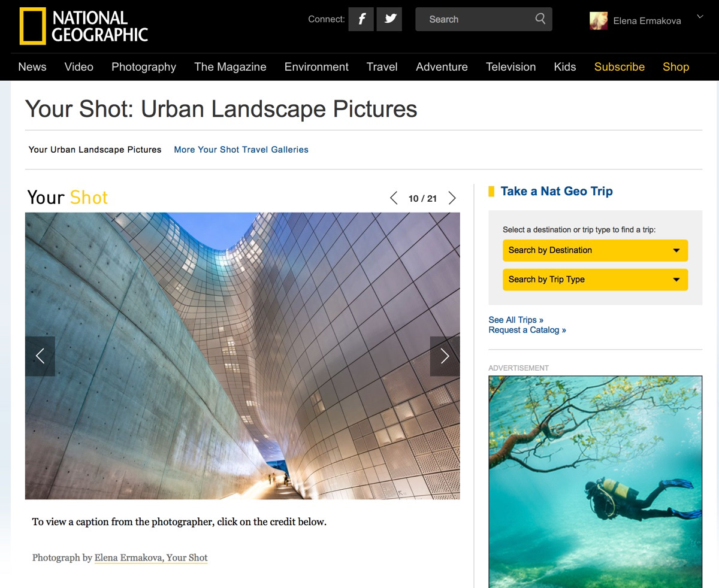The width and height of the screenshot is (719, 588).
Task: Click the scuba diver advertisement image
Action: (595, 481)
